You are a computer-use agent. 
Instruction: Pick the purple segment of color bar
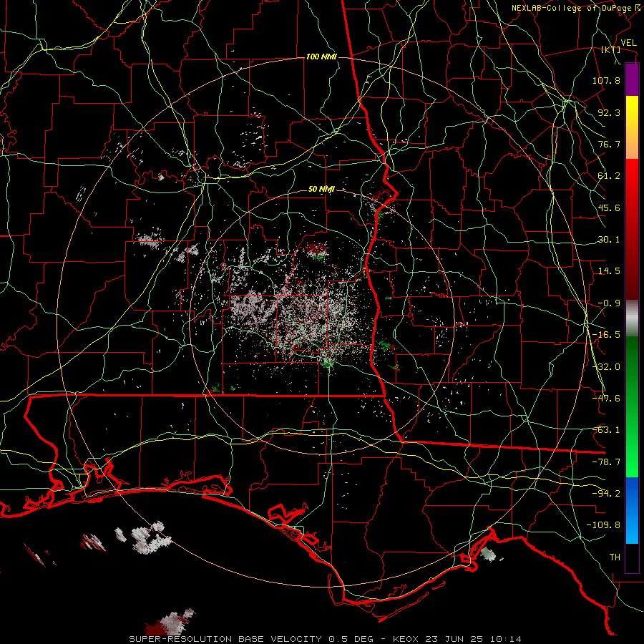[632, 79]
